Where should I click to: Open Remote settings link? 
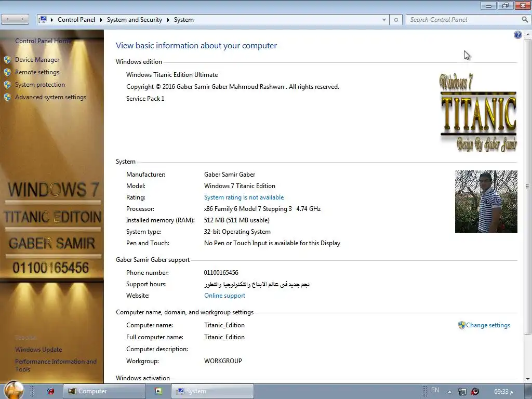pos(37,72)
